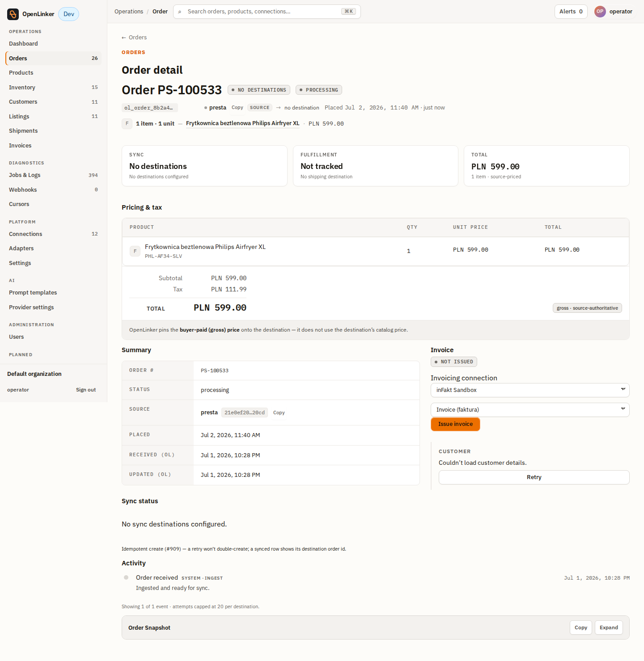Retry loading customer details
The height and width of the screenshot is (661, 644).
click(x=534, y=477)
